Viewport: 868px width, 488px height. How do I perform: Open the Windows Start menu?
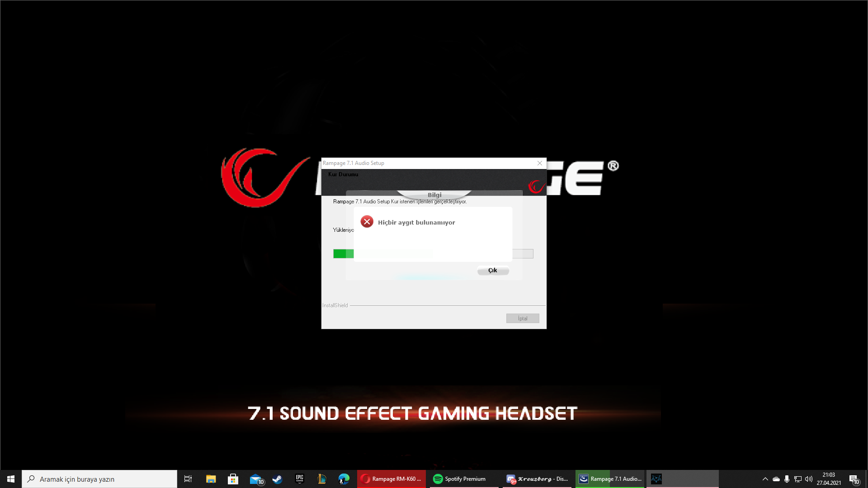[x=11, y=479]
